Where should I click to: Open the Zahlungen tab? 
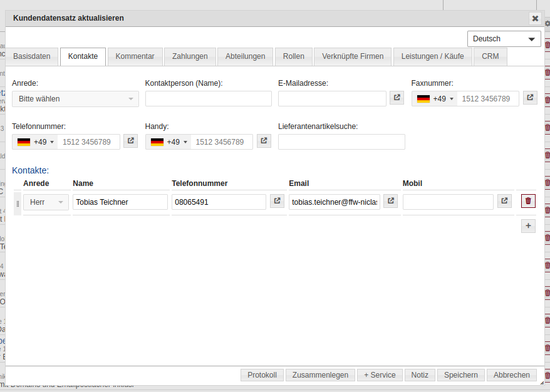pos(190,56)
